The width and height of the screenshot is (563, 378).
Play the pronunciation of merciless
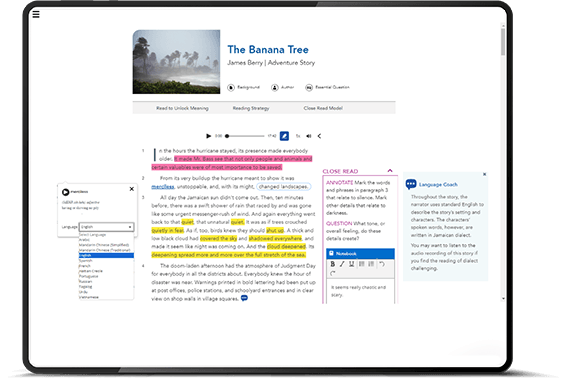click(x=65, y=192)
